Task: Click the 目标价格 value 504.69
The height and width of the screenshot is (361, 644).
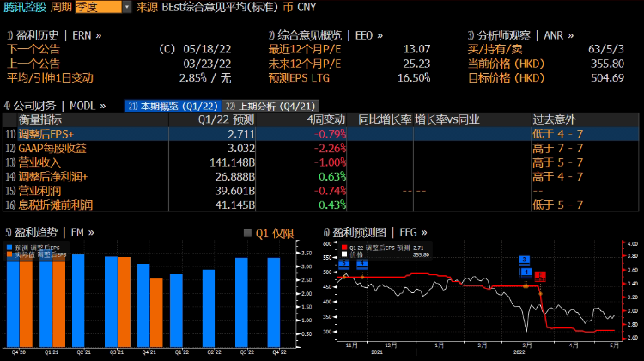Action: click(x=607, y=77)
